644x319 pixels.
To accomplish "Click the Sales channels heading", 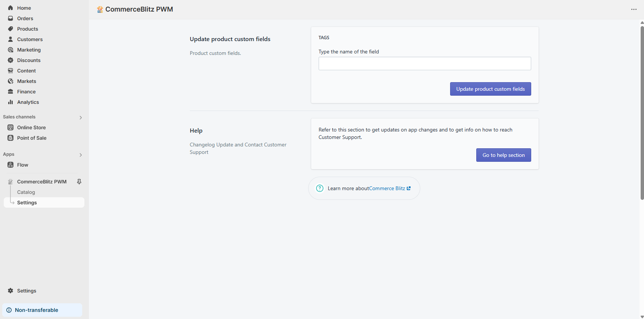I will pos(19,117).
